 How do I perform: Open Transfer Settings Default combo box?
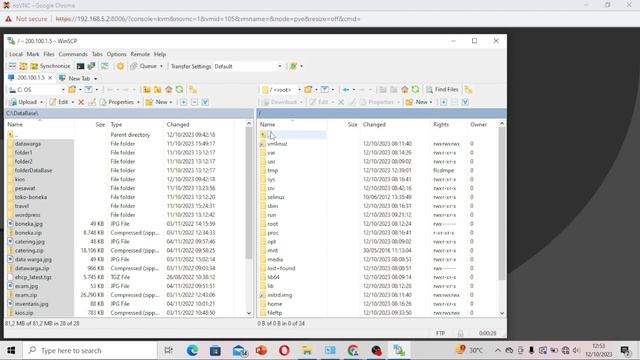248,66
